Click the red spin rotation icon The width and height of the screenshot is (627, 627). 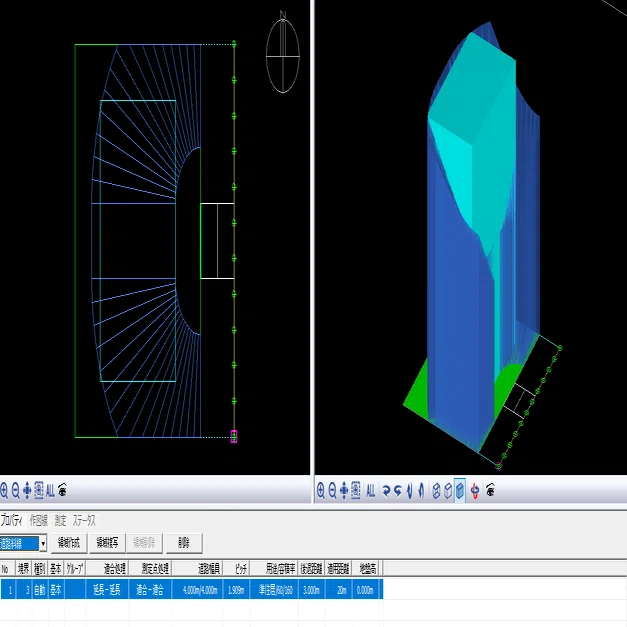(x=475, y=490)
